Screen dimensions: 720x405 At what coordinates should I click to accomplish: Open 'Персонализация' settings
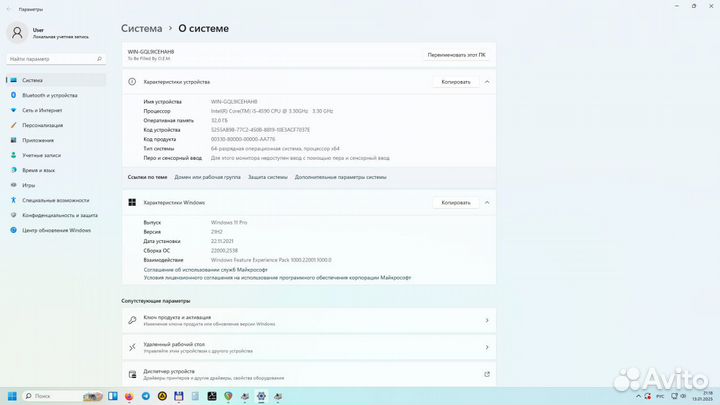(x=56, y=125)
